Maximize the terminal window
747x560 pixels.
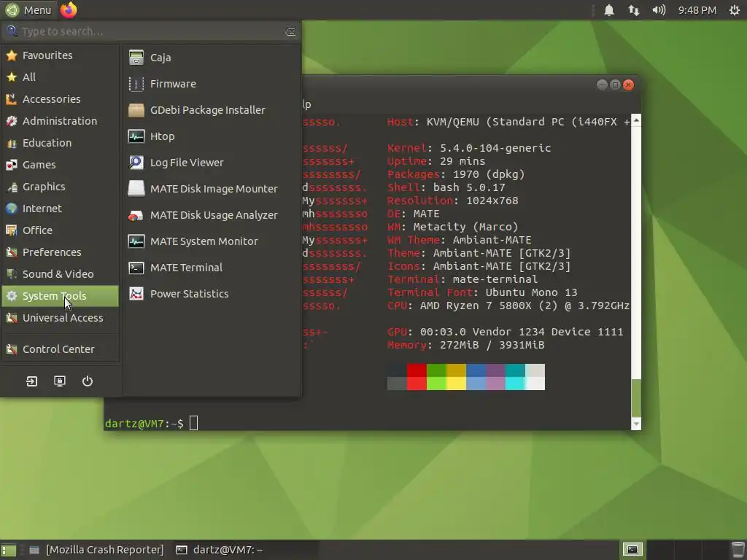click(615, 85)
